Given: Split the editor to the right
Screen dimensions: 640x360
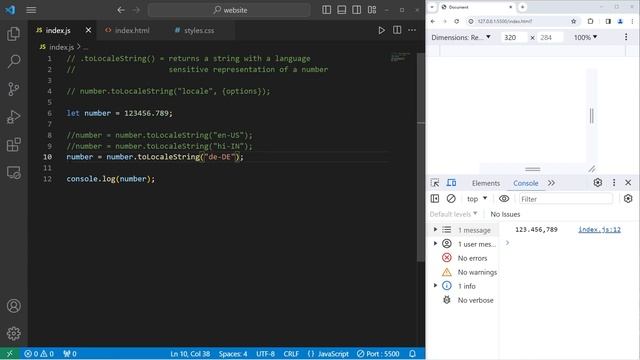Looking at the screenshot, I should point(397,30).
